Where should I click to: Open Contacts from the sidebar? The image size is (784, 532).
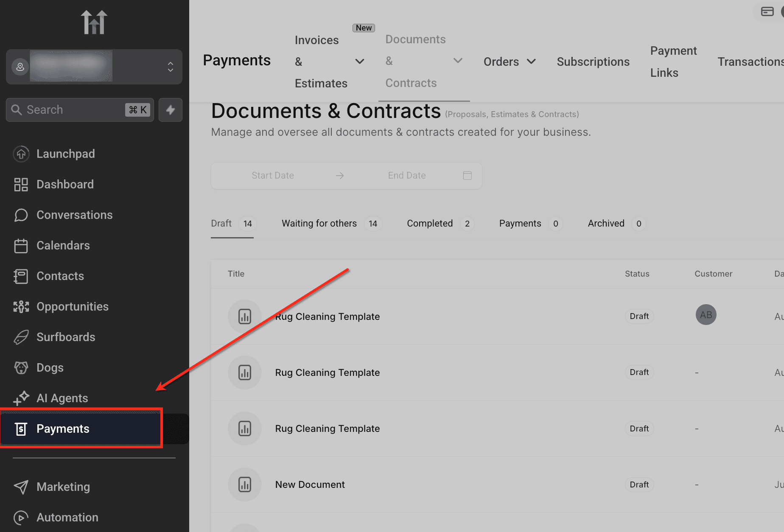point(48,276)
